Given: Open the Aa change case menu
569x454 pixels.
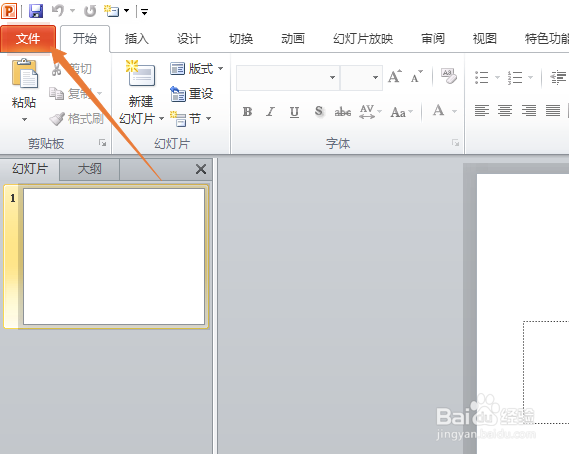Looking at the screenshot, I should 402,112.
